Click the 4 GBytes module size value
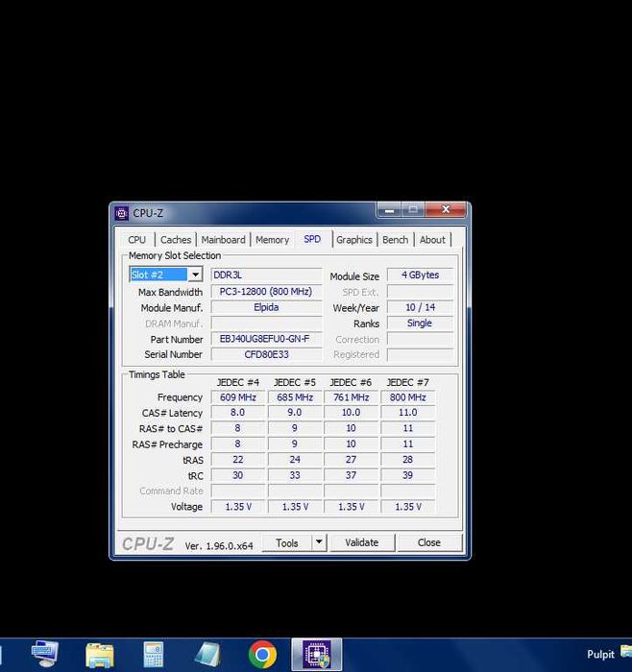632x672 pixels. click(420, 275)
